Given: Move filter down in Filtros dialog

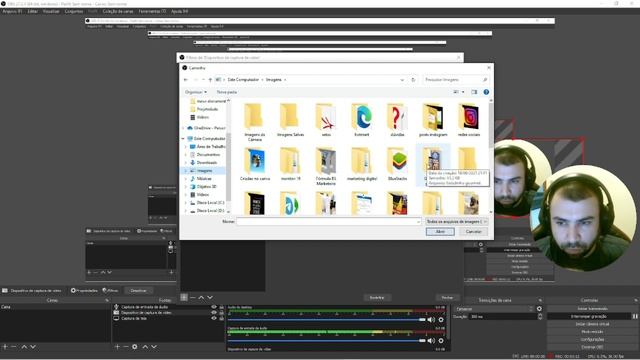Looking at the screenshot, I should click(x=210, y=297).
